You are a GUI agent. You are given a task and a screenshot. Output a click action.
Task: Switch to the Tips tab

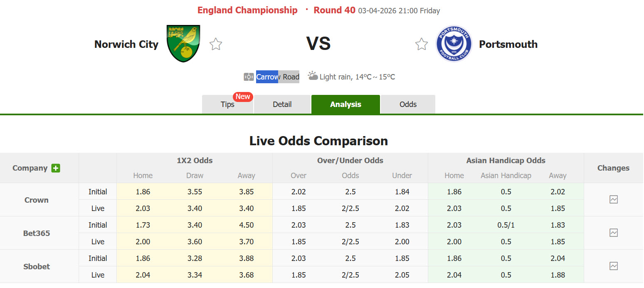coord(227,104)
